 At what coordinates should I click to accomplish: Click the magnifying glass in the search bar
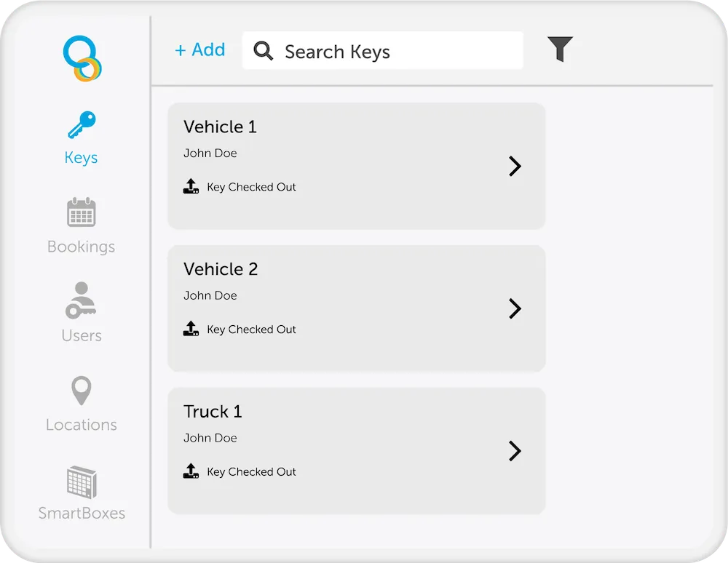pyautogui.click(x=263, y=51)
